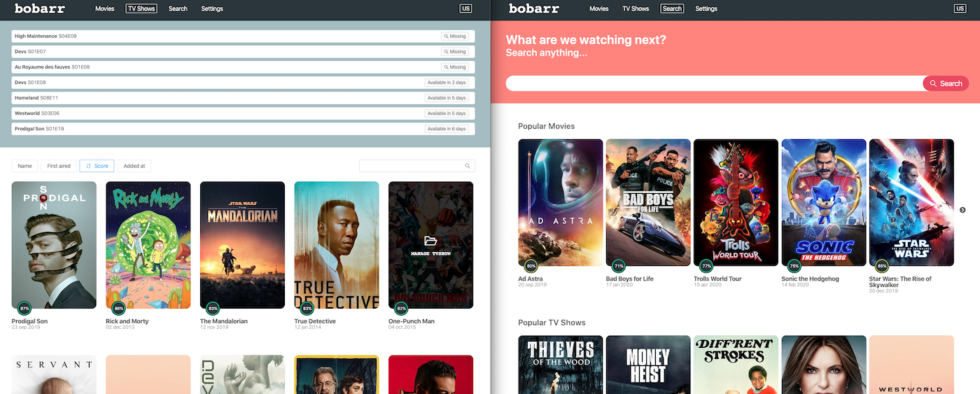Screen dimensions: 980x394
Task: Focus the main 'Search anything' input field
Action: 714,83
